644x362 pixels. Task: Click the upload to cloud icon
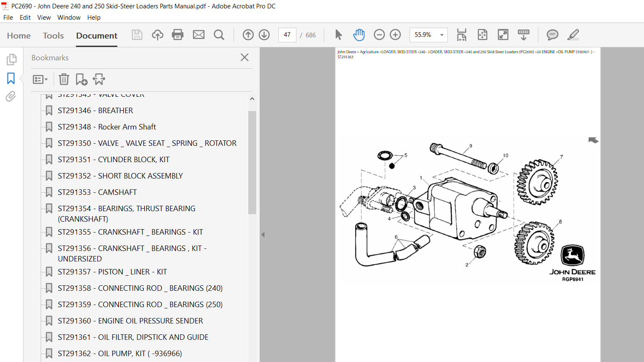pyautogui.click(x=158, y=35)
